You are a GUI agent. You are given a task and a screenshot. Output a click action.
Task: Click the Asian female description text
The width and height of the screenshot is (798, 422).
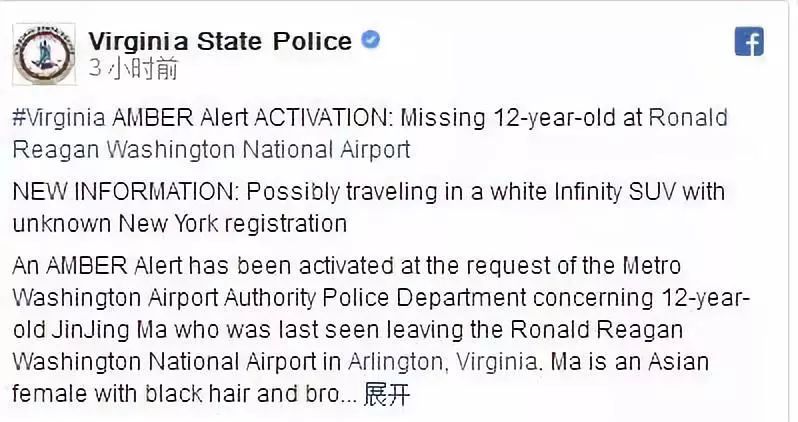tap(700, 359)
